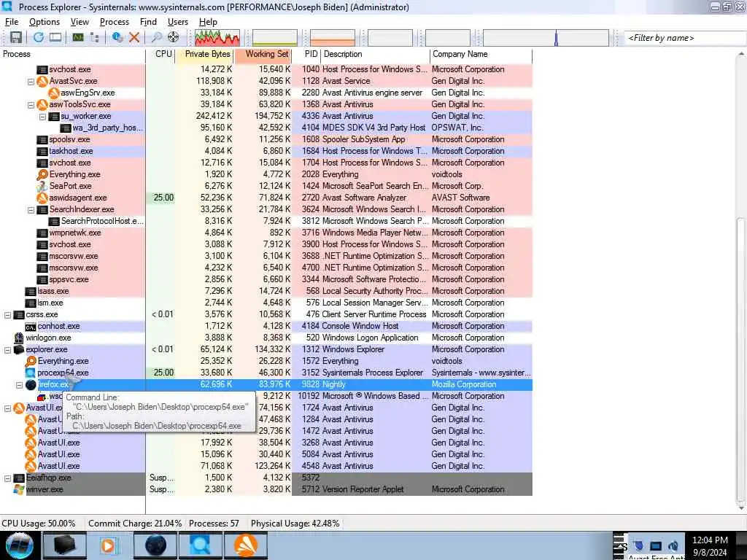Select the sppsvc.exe process row

click(x=266, y=279)
